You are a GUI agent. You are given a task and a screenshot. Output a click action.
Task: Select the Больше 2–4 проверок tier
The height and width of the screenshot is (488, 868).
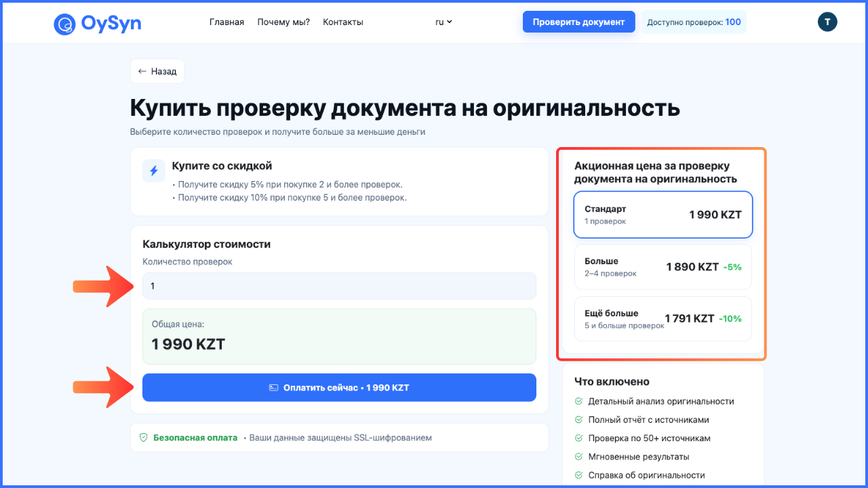[x=663, y=266]
